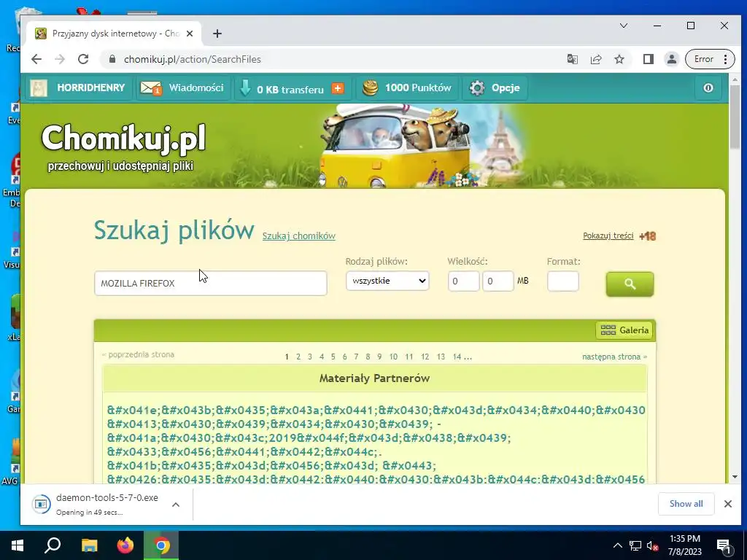The image size is (747, 560).
Task: Go to następna strona
Action: click(614, 357)
